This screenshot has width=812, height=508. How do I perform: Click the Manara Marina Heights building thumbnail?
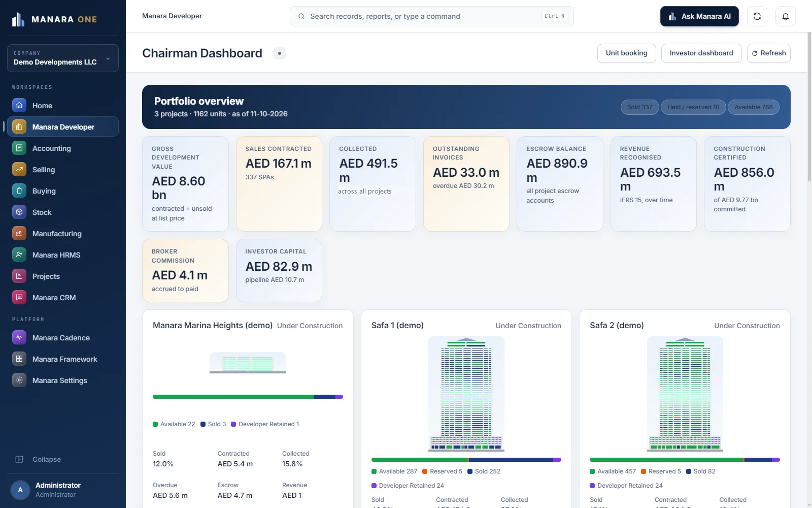248,363
